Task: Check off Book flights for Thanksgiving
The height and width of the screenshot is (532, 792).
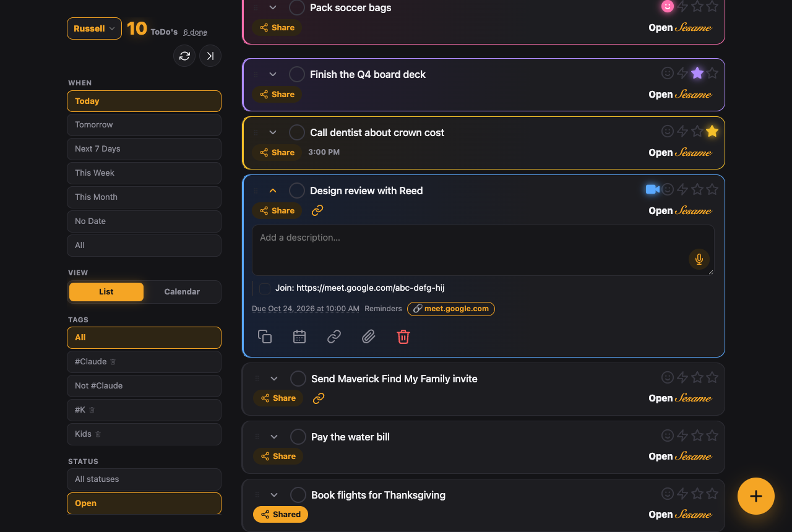Action: pos(298,495)
